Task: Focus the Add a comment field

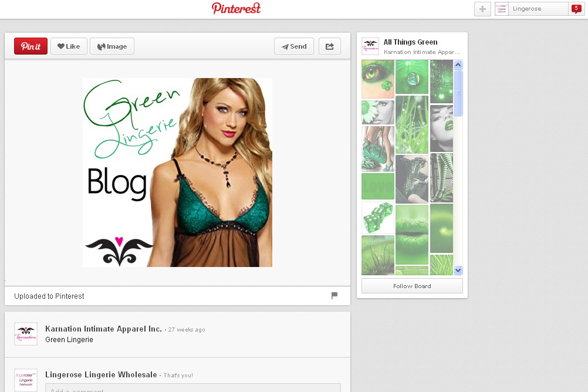Action: point(193,388)
